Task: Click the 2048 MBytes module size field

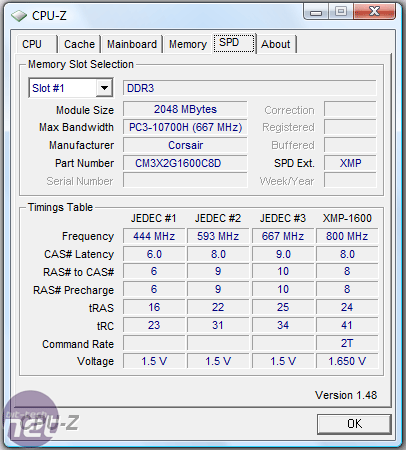Action: click(x=185, y=110)
